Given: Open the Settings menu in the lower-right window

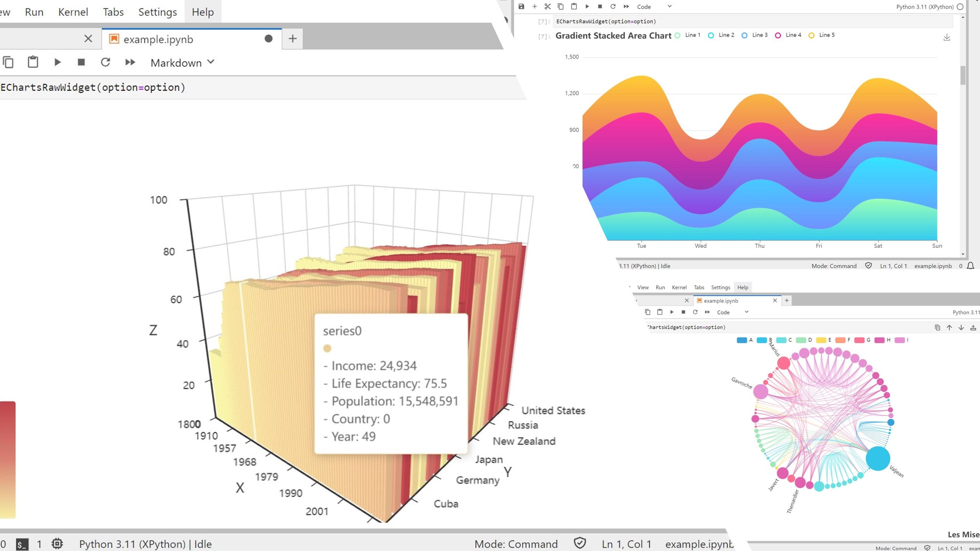Looking at the screenshot, I should (720, 287).
